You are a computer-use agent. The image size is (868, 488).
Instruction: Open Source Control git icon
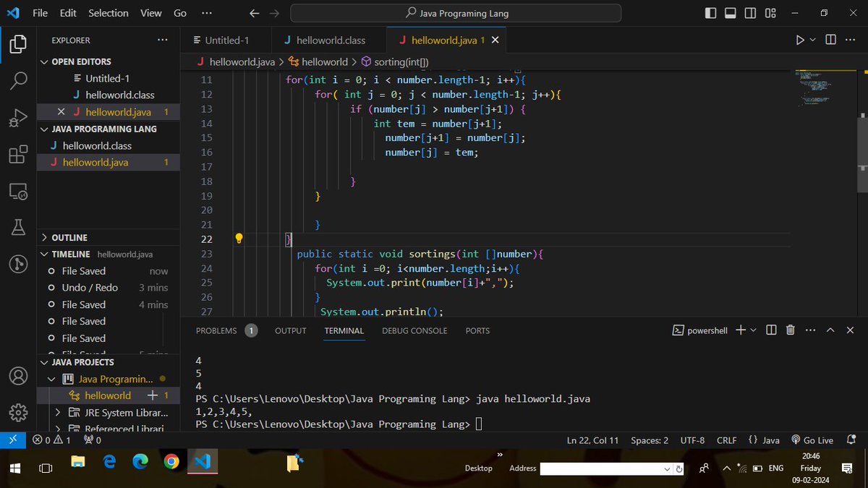click(18, 265)
